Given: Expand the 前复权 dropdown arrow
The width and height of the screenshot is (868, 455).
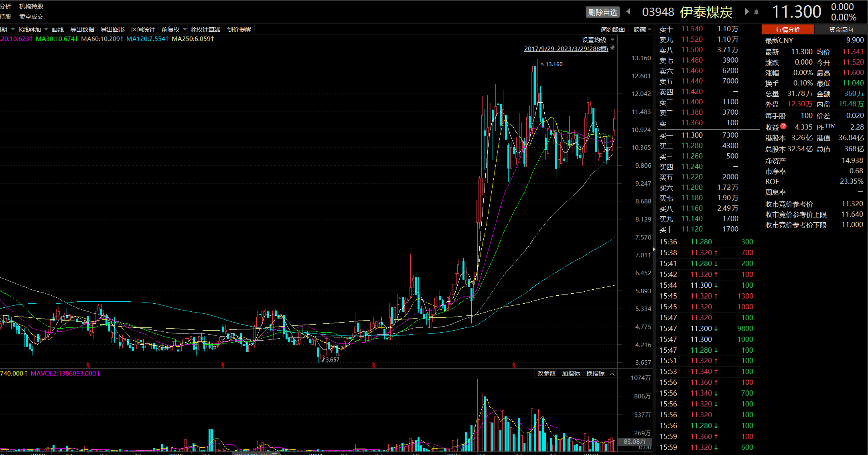Looking at the screenshot, I should pyautogui.click(x=185, y=29).
